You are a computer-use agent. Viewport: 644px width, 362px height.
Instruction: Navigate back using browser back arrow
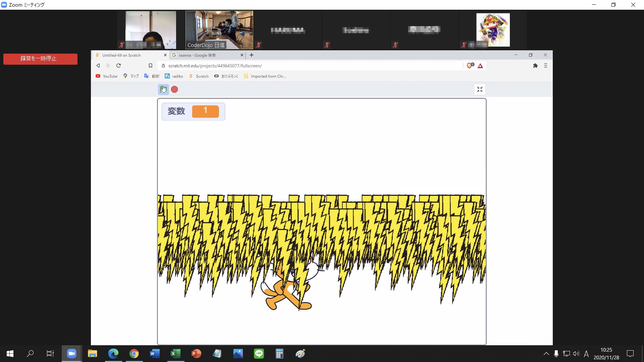(98, 65)
